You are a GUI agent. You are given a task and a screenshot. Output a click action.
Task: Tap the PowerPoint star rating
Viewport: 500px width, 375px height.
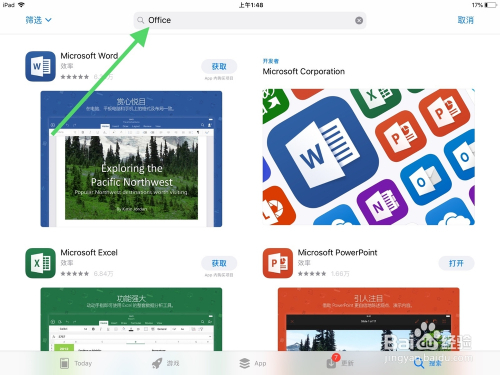coord(312,274)
